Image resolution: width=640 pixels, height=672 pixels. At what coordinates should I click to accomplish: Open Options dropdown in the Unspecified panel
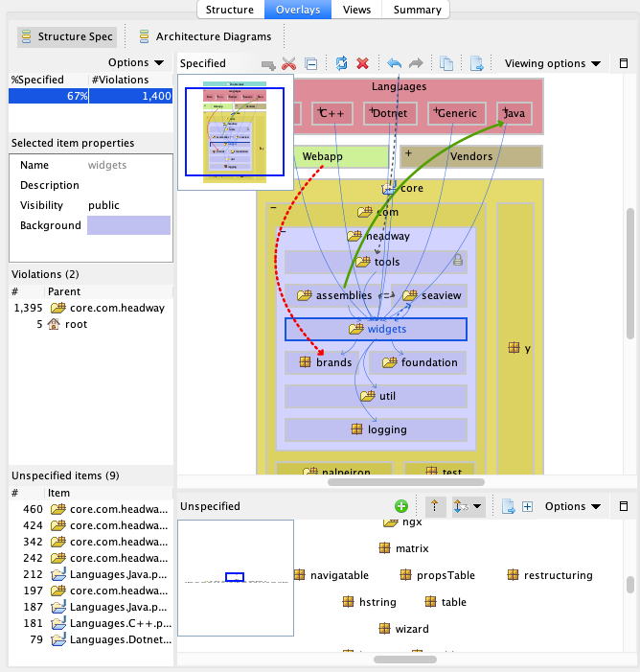coord(573,506)
